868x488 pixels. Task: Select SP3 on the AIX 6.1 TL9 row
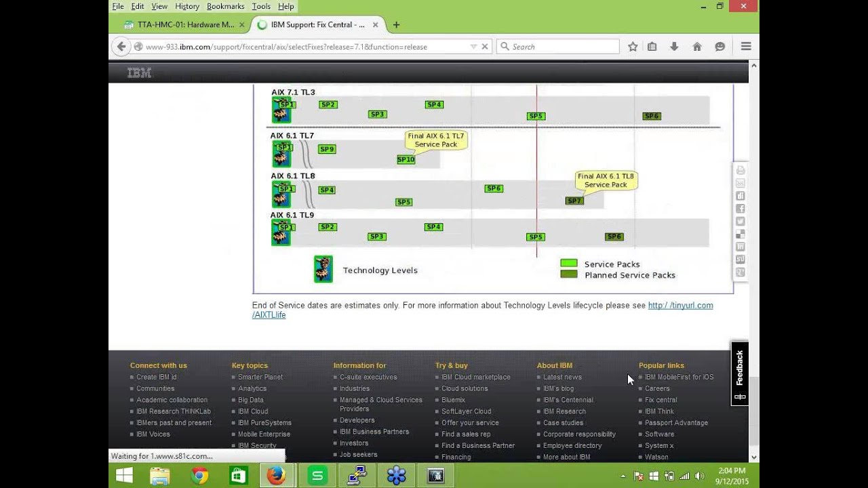pyautogui.click(x=376, y=237)
